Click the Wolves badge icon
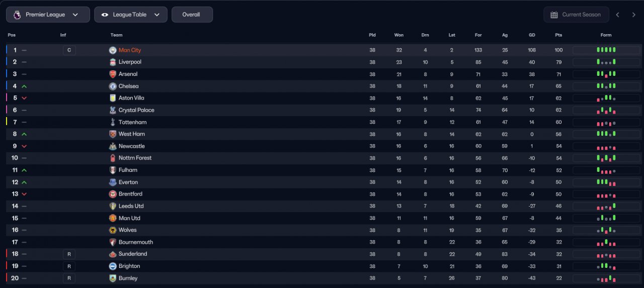644x288 pixels. 113,230
